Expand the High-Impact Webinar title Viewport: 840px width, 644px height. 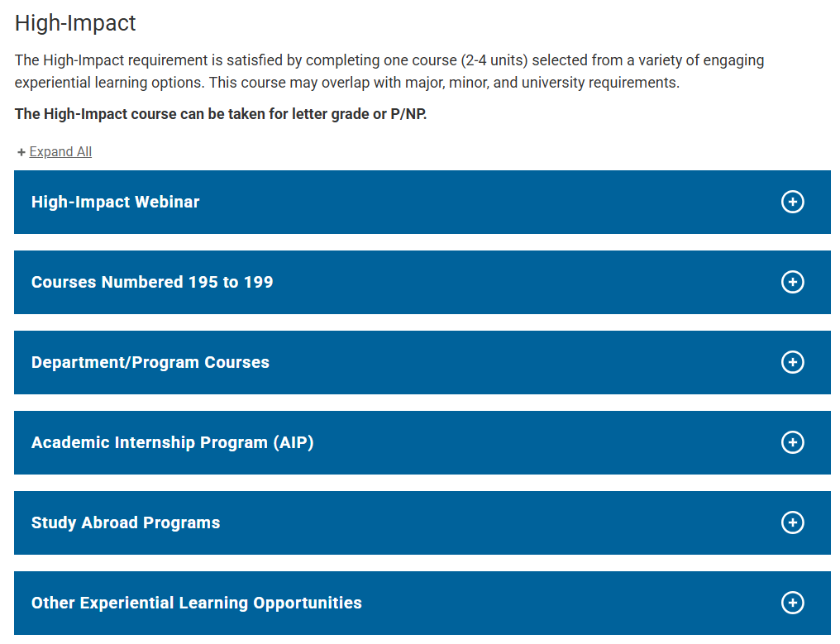(115, 202)
